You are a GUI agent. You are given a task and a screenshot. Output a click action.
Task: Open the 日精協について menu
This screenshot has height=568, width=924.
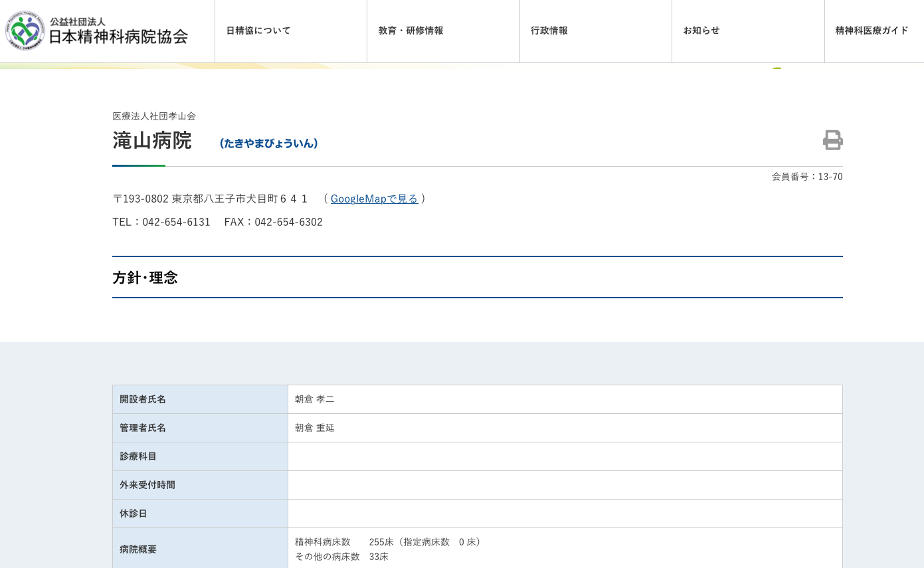coord(291,31)
